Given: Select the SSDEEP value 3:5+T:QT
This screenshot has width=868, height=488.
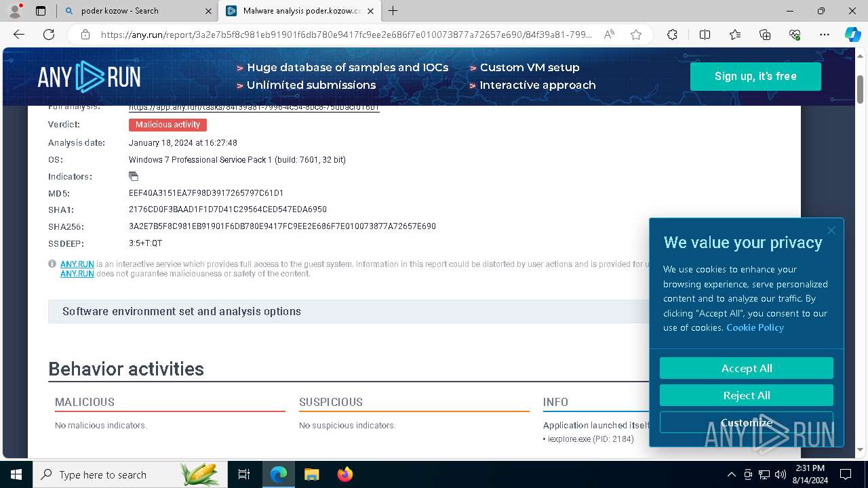Looking at the screenshot, I should tap(145, 243).
